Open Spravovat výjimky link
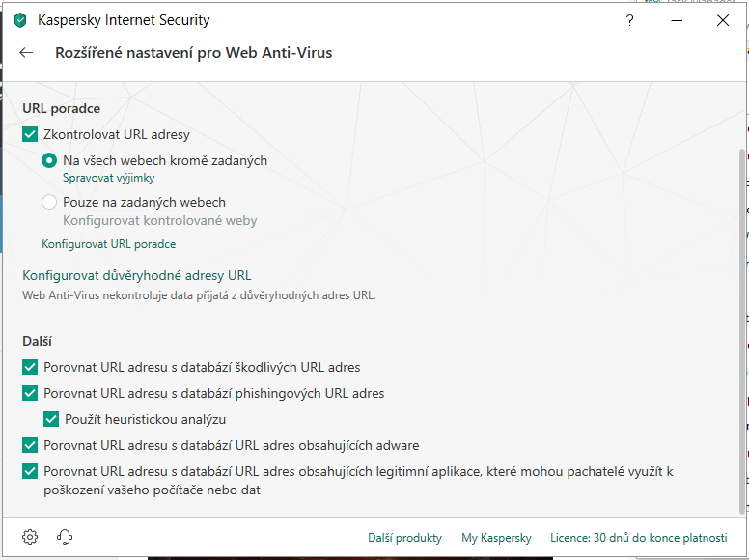This screenshot has width=749, height=560. click(x=109, y=178)
